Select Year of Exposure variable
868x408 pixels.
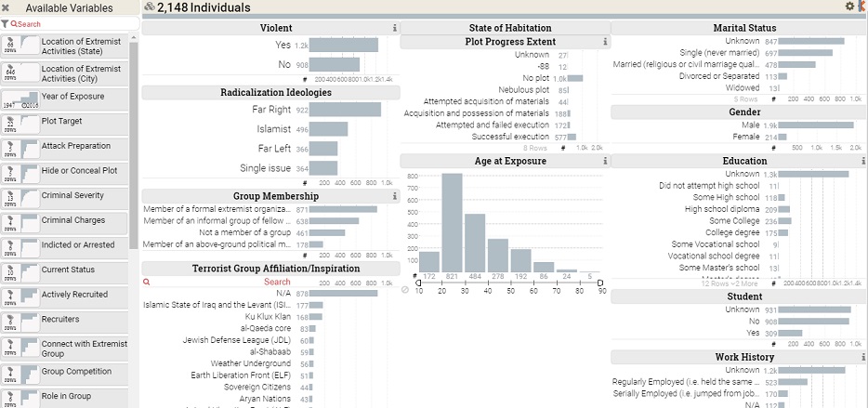tap(72, 96)
